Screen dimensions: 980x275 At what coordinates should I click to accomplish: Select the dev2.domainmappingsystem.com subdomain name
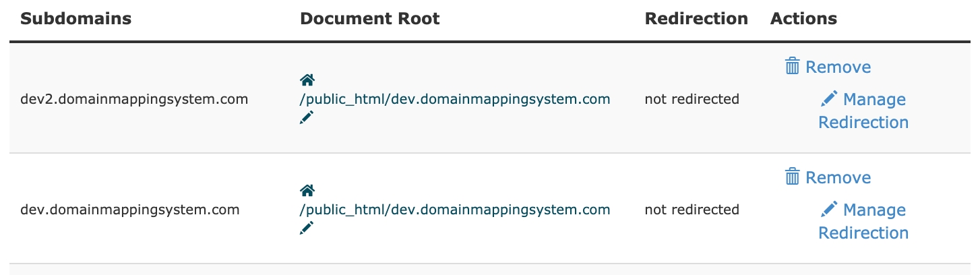pyautogui.click(x=134, y=99)
